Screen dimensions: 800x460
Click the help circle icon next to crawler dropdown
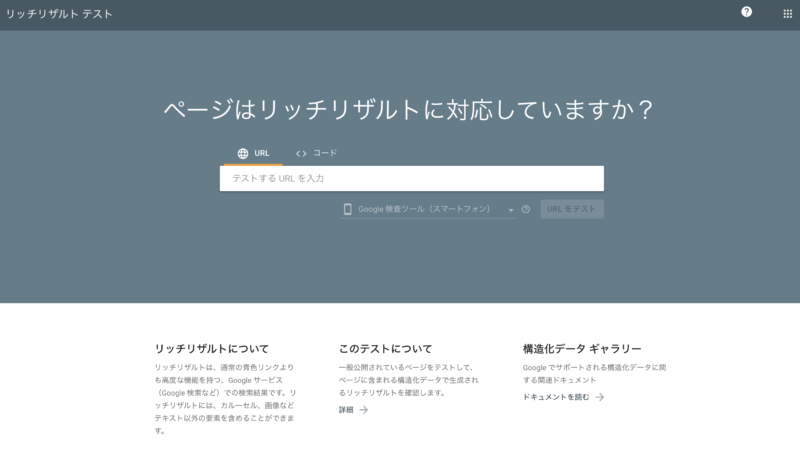pyautogui.click(x=526, y=209)
